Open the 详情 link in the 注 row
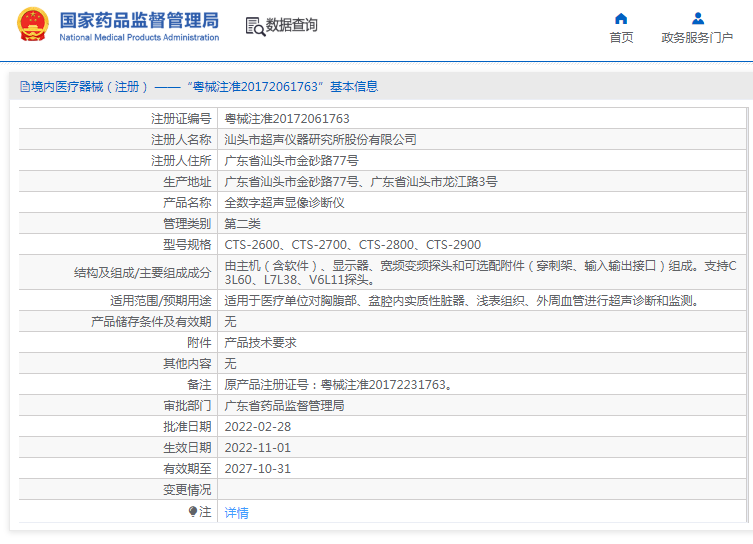The height and width of the screenshot is (544, 753). coord(236,512)
